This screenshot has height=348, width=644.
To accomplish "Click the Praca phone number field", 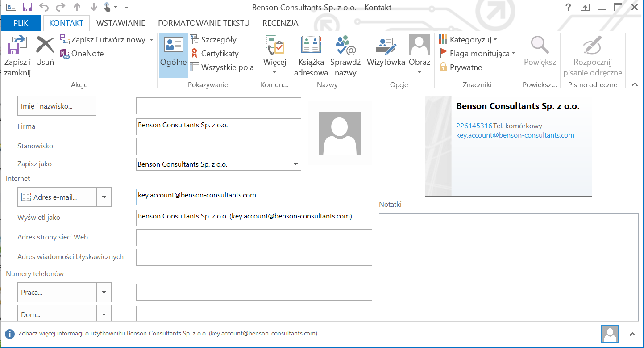I will 254,292.
